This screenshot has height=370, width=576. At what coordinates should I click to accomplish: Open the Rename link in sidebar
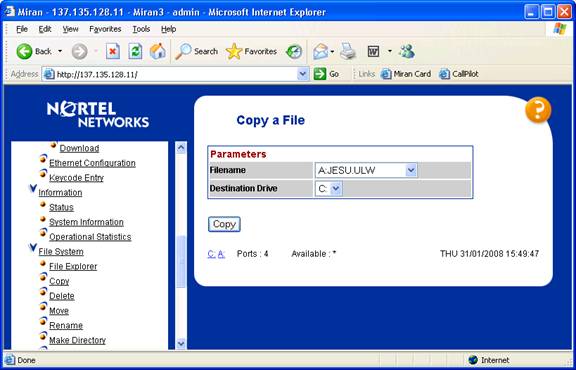[66, 326]
